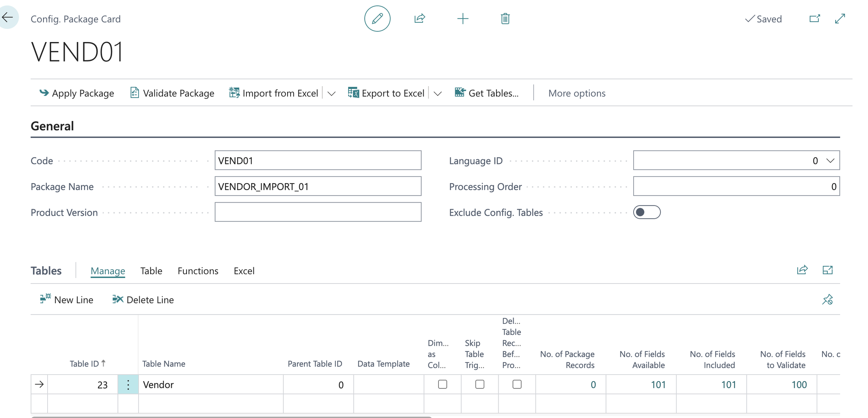Click the Data Template cell for Vendor
868x418 pixels.
(389, 384)
